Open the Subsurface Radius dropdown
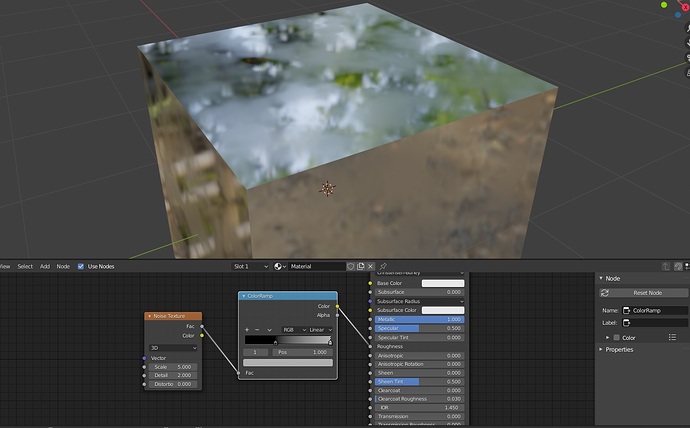This screenshot has width=690, height=428. [x=419, y=301]
